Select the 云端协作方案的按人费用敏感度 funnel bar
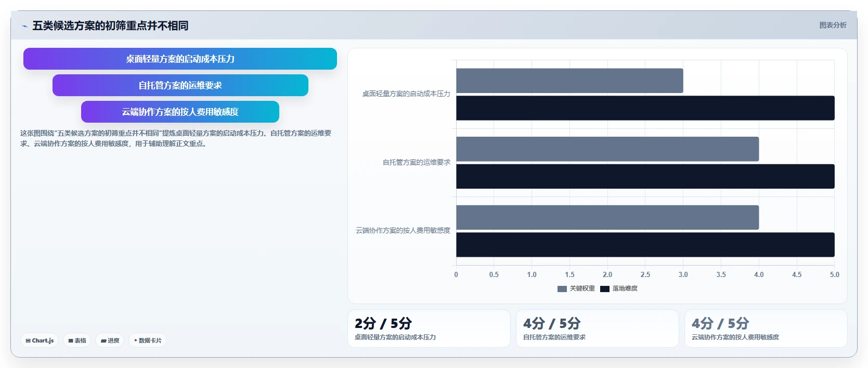Image resolution: width=868 pixels, height=368 pixels. (180, 112)
